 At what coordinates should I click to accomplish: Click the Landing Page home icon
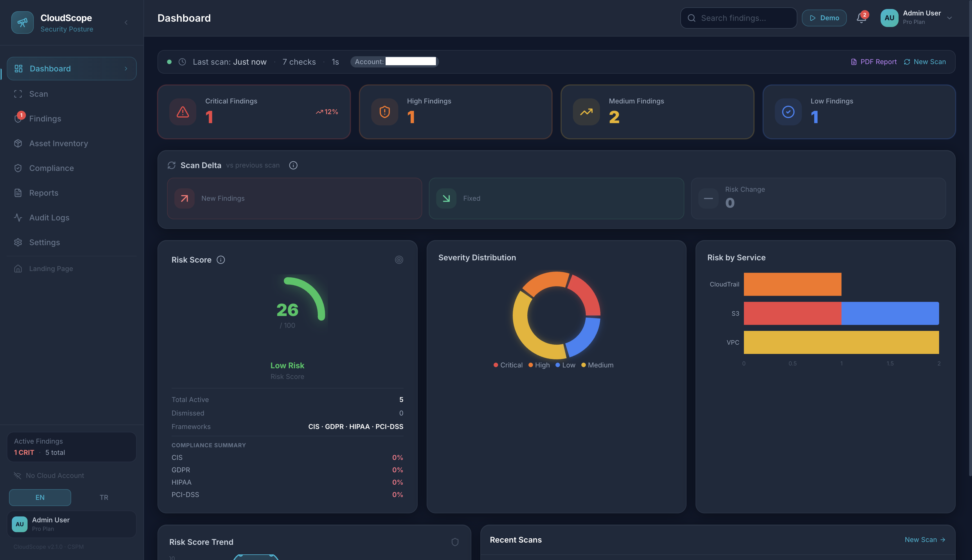tap(18, 268)
